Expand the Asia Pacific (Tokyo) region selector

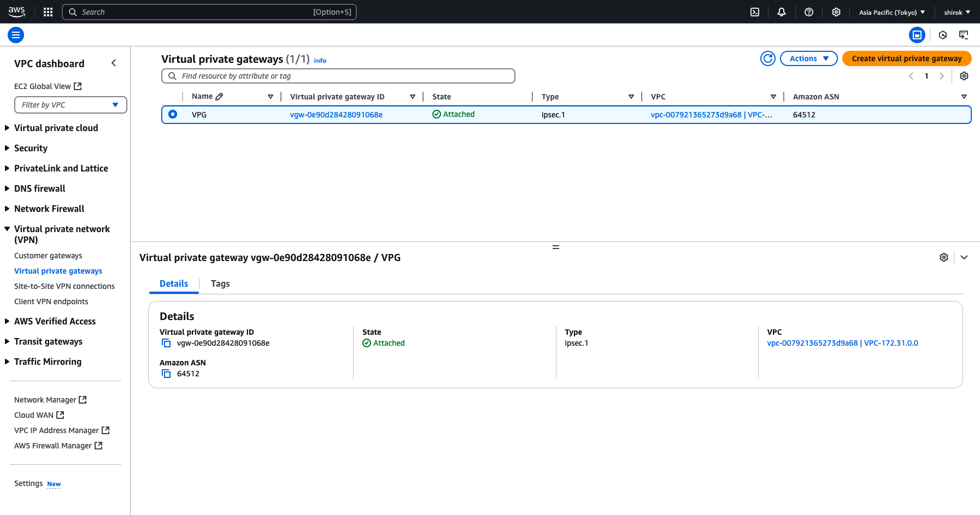coord(892,11)
